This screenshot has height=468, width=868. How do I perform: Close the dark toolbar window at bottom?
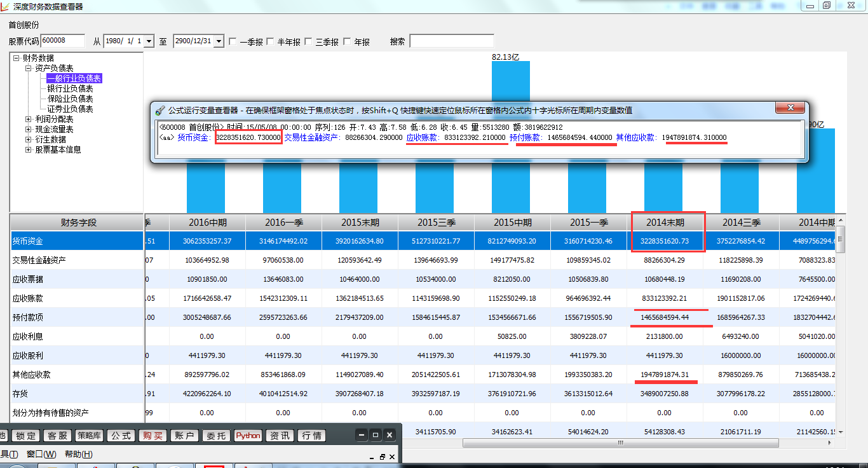(x=390, y=435)
